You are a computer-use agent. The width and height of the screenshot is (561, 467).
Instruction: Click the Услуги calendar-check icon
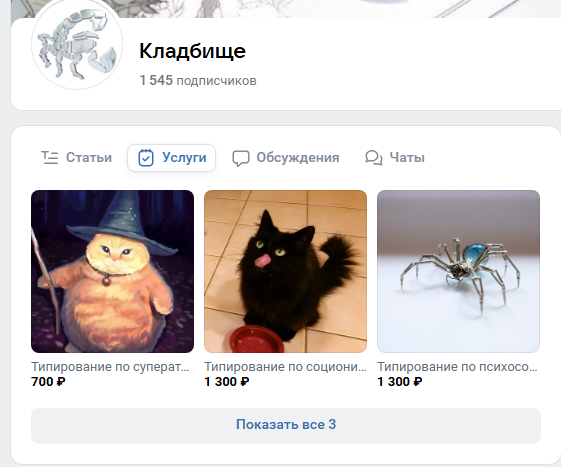[146, 158]
